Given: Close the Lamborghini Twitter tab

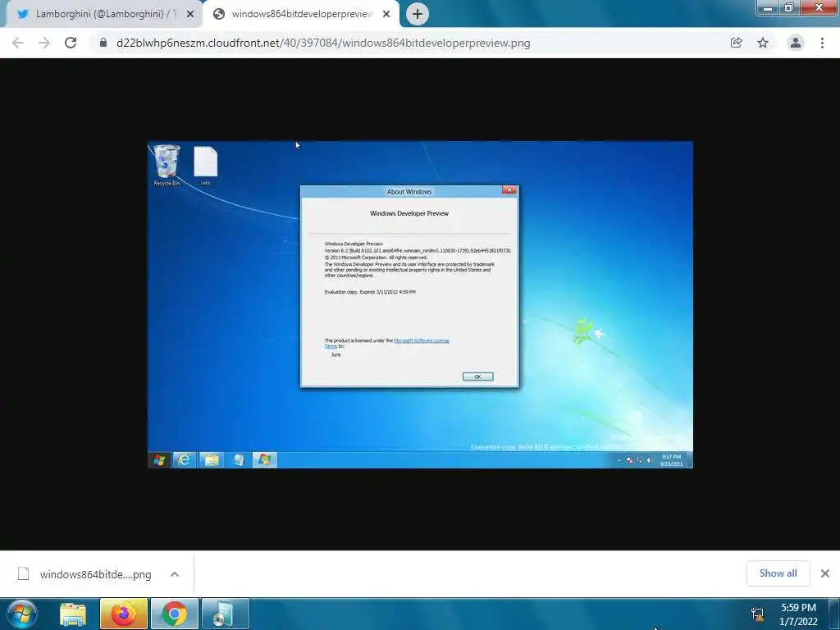Looking at the screenshot, I should 190,15.
